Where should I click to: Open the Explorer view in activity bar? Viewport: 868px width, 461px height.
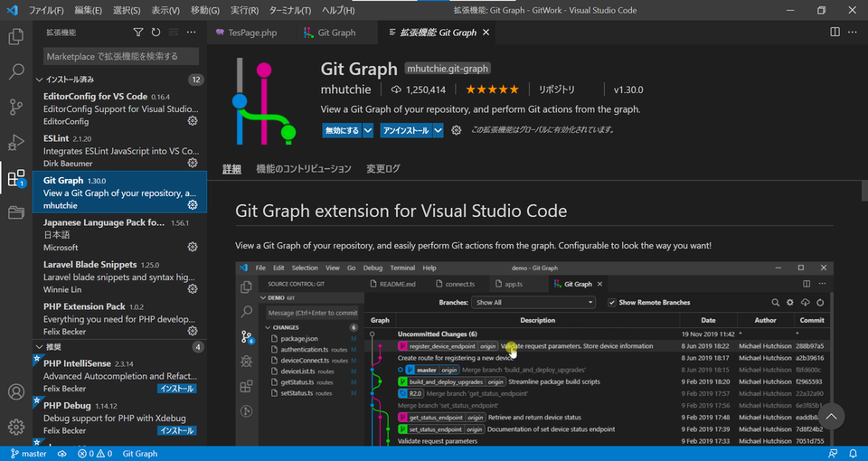(x=16, y=36)
